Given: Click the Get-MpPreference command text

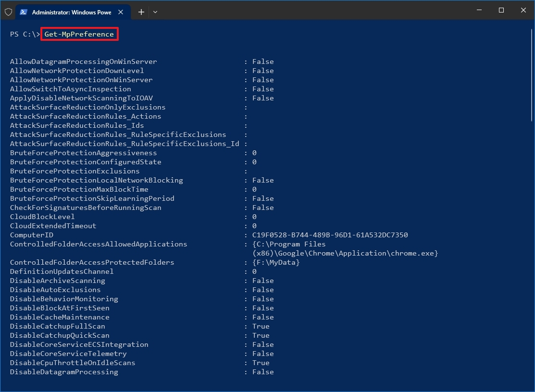Looking at the screenshot, I should 79,34.
